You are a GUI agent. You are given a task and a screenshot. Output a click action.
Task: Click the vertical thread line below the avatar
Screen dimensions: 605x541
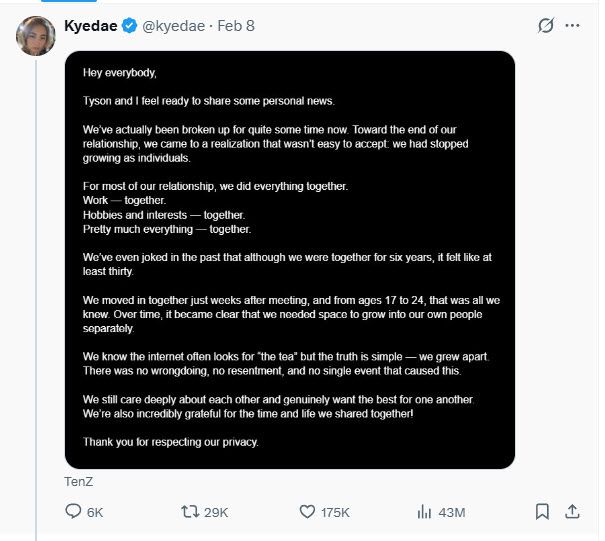37,300
